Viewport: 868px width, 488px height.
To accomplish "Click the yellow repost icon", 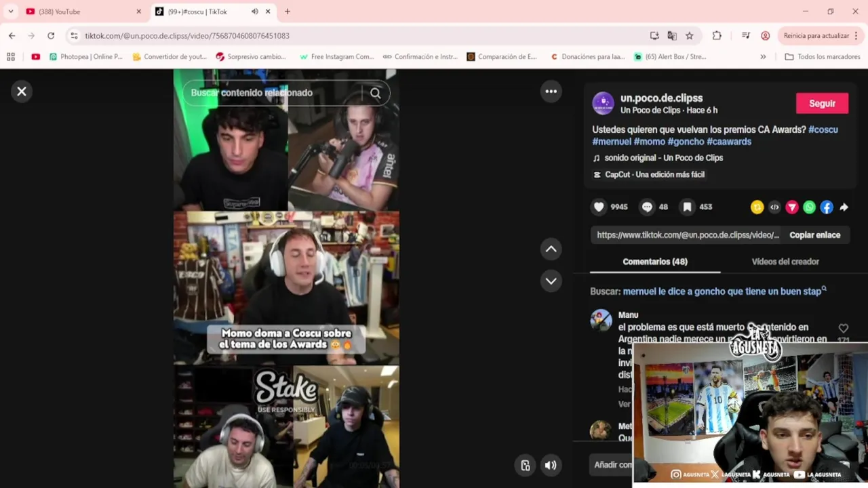I will coord(757,207).
